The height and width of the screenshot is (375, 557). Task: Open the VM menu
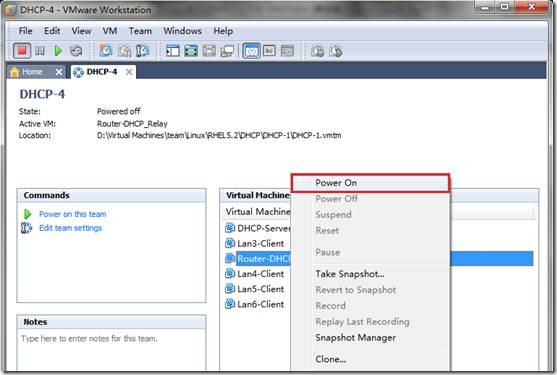coord(110,31)
